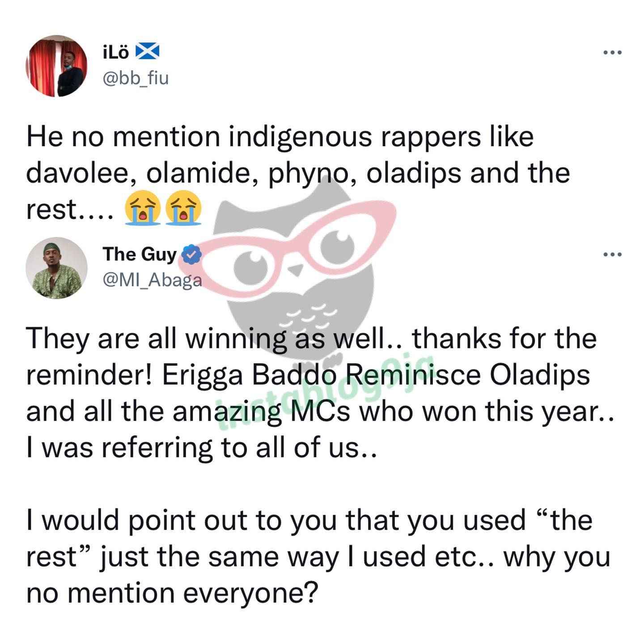
Task: Click the 'They are all winning' reply text
Action: coord(319,393)
